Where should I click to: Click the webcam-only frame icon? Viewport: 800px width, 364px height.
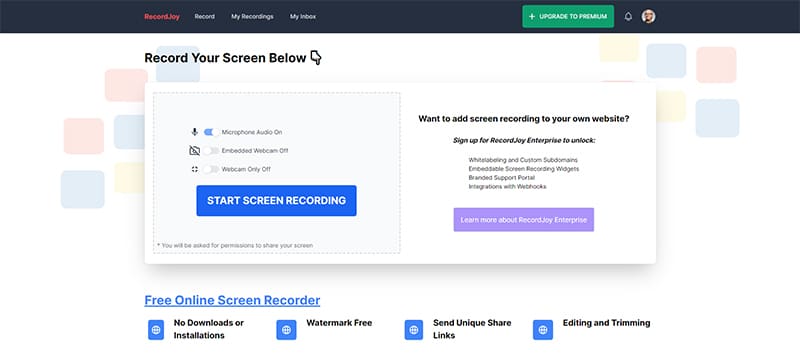tap(194, 169)
